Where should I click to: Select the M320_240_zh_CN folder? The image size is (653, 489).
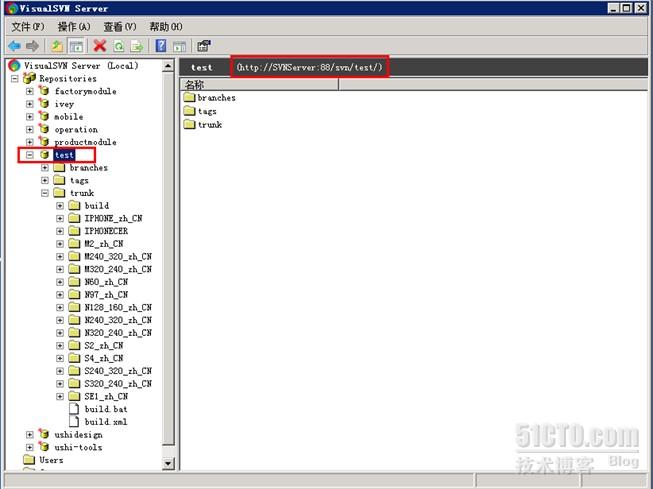pos(118,269)
